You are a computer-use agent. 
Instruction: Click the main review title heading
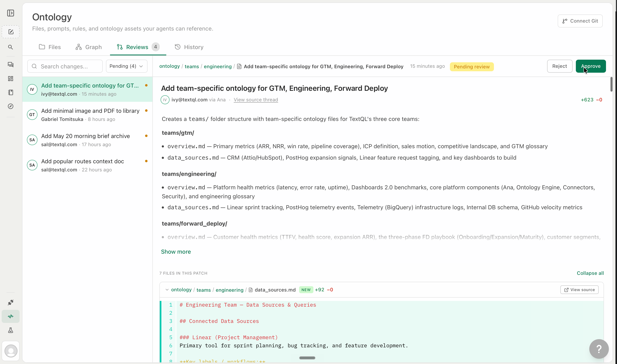(x=274, y=88)
